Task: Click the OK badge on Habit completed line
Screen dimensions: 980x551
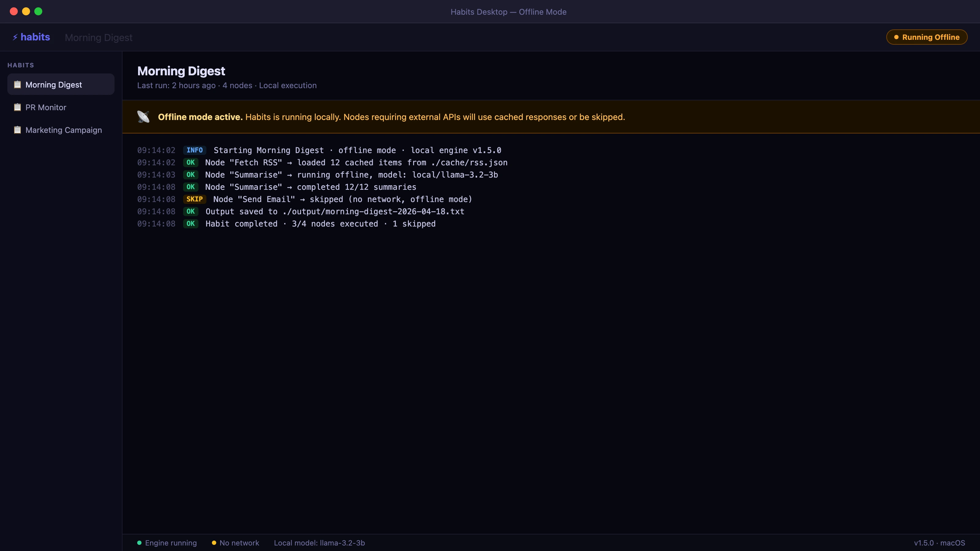Action: click(x=190, y=223)
